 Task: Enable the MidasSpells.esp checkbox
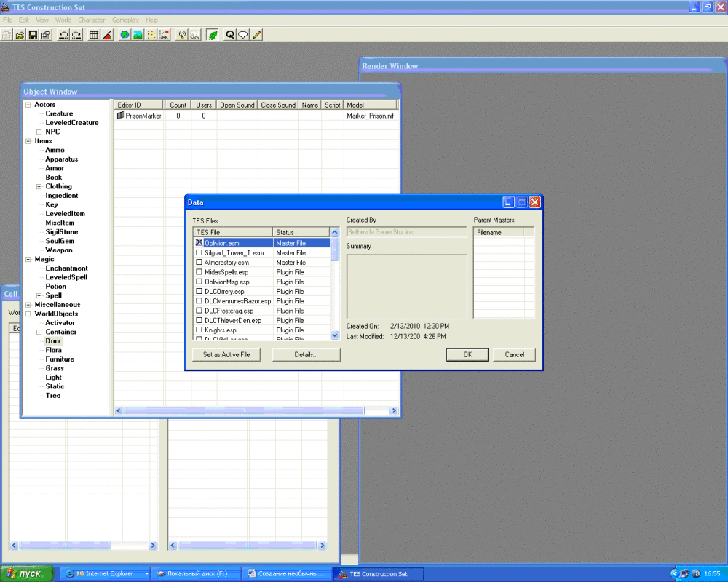point(199,272)
